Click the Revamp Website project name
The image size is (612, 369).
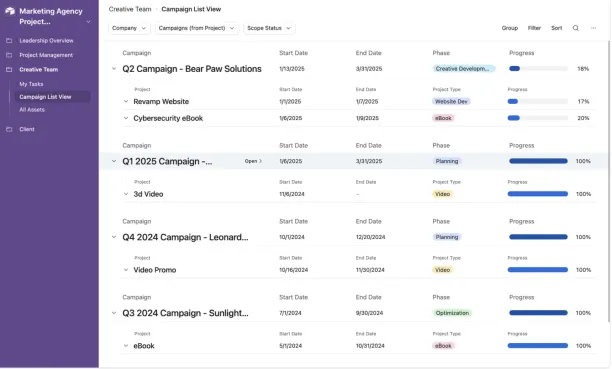(x=161, y=102)
